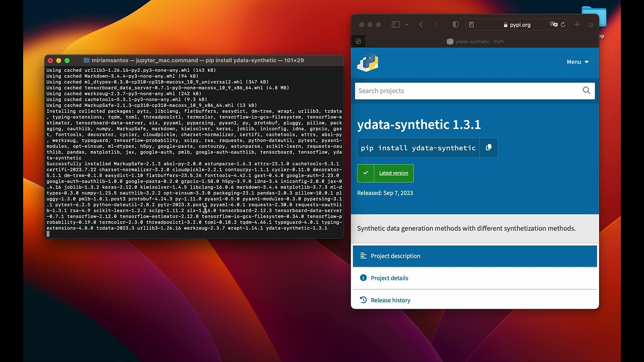
Task: Copy the pip install command
Action: point(489,147)
